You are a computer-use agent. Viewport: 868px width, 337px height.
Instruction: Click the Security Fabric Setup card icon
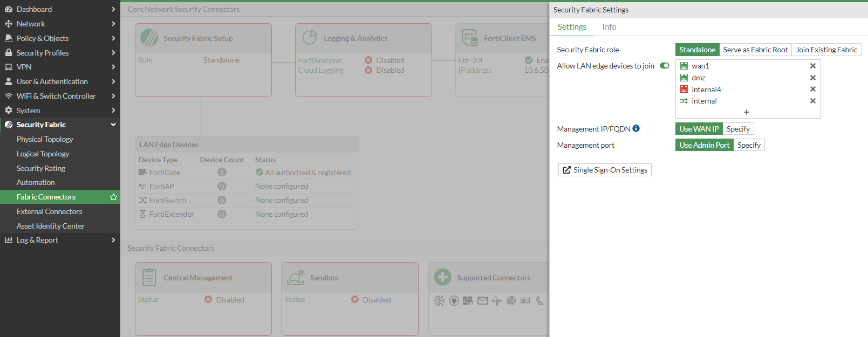click(x=149, y=38)
